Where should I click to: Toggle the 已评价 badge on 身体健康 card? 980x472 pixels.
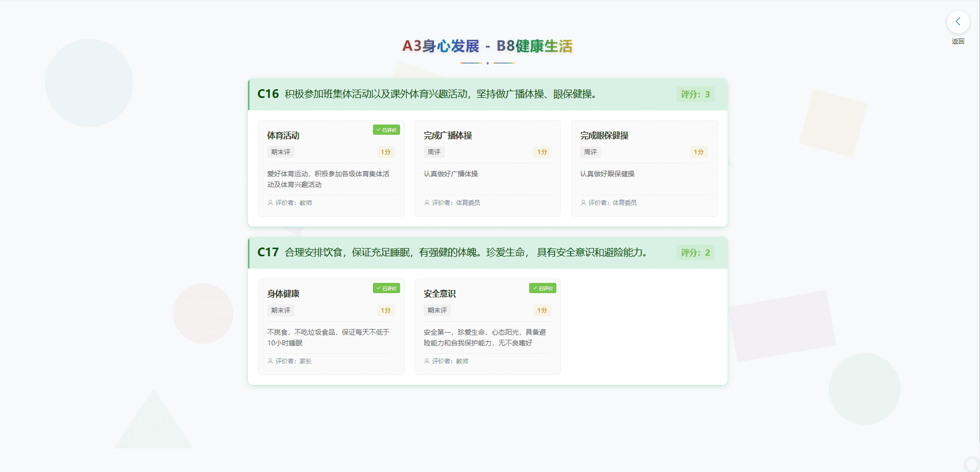click(x=387, y=288)
